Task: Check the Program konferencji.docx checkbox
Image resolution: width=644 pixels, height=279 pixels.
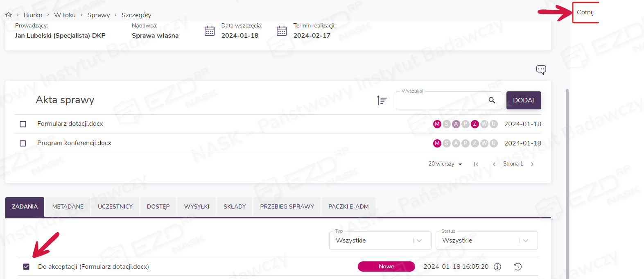Action: coord(23,143)
